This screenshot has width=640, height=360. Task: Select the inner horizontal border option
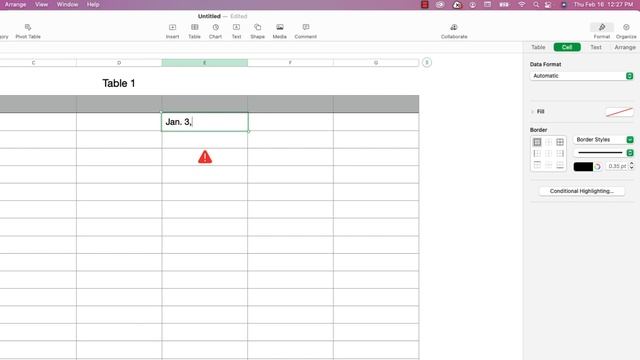pos(549,165)
